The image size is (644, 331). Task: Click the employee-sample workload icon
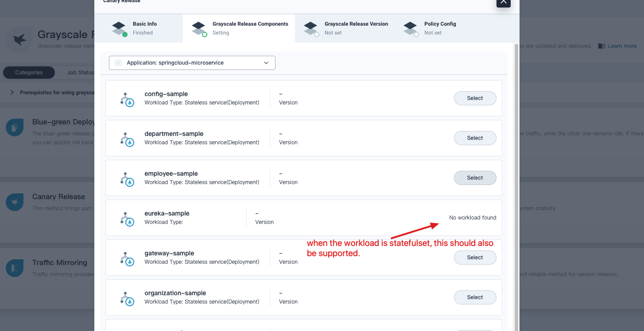point(128,177)
